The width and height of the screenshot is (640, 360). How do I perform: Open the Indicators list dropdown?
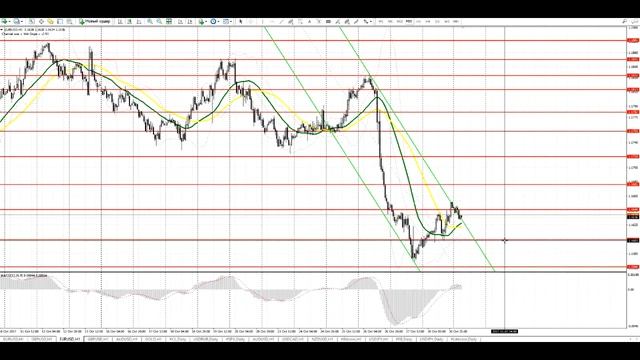(x=203, y=21)
